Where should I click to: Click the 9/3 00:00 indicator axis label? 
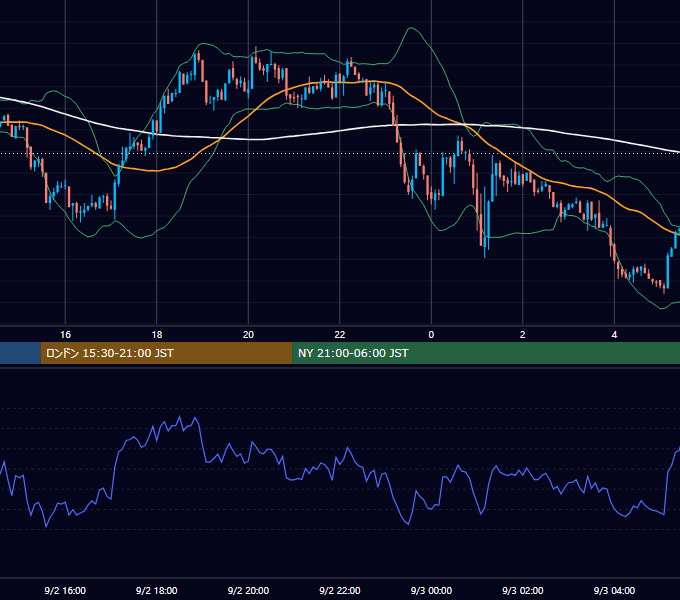[432, 590]
